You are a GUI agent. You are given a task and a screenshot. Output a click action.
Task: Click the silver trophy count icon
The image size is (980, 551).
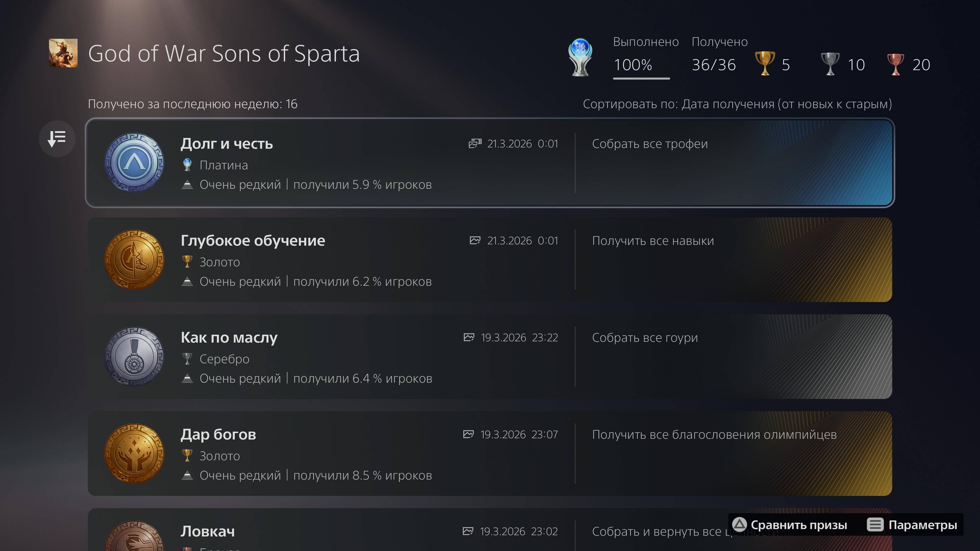[x=830, y=64]
